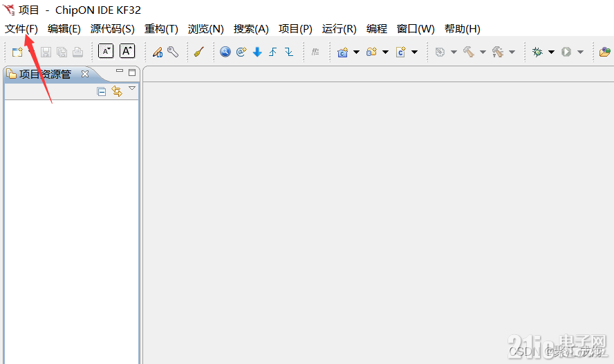This screenshot has width=614, height=364.
Task: Open the 运行(R) menu
Action: tap(339, 29)
